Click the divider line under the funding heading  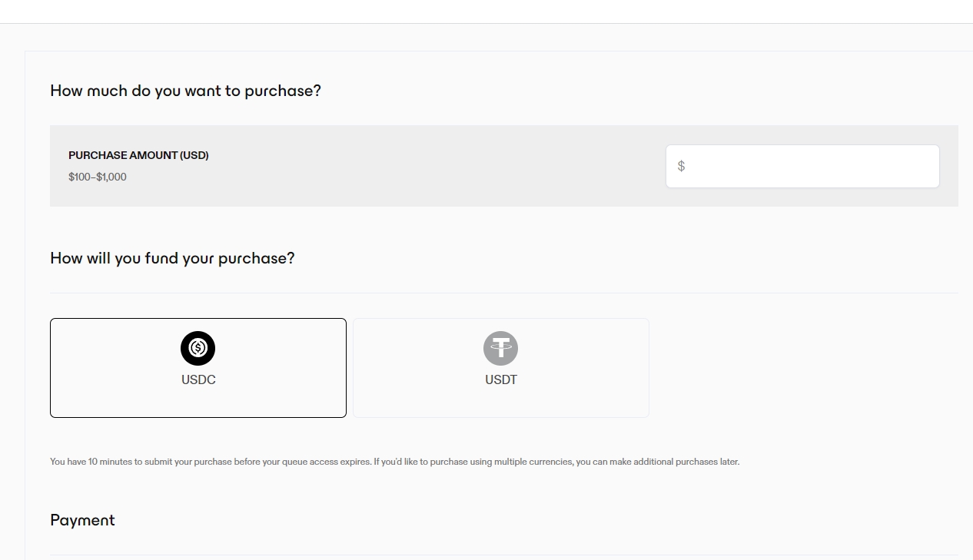[504, 293]
